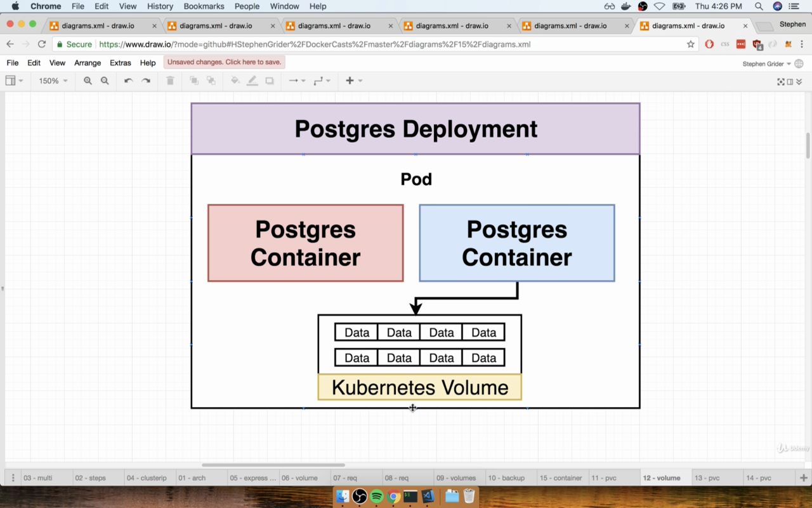The image size is (812, 508).
Task: Toggle fullscreen mode icon
Action: [781, 81]
